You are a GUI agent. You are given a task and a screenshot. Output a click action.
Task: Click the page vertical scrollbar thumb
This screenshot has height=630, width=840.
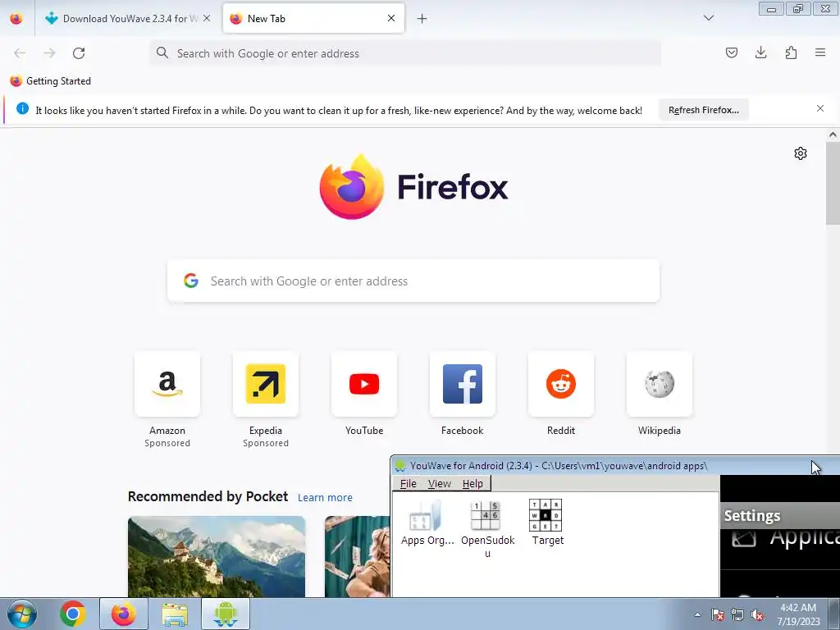[x=833, y=185]
